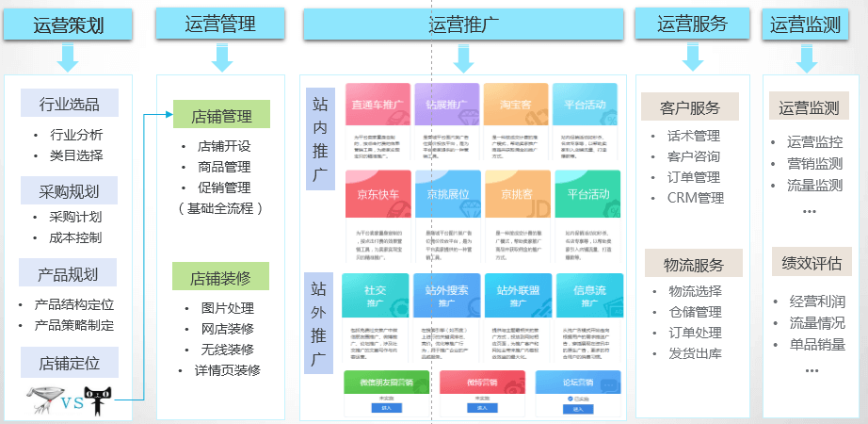Click the 仓储管理 bullet item
868x424 pixels.
[x=696, y=312]
